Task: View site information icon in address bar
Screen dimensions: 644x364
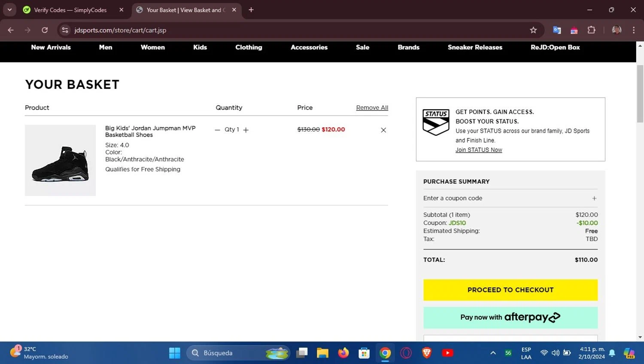Action: [x=65, y=30]
